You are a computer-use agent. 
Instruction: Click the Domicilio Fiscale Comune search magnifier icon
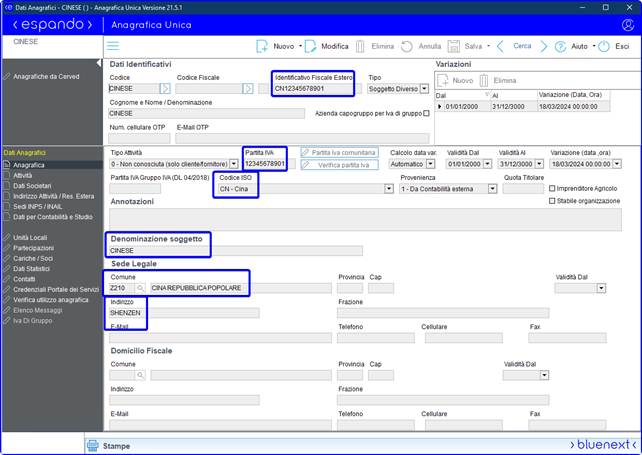[140, 375]
